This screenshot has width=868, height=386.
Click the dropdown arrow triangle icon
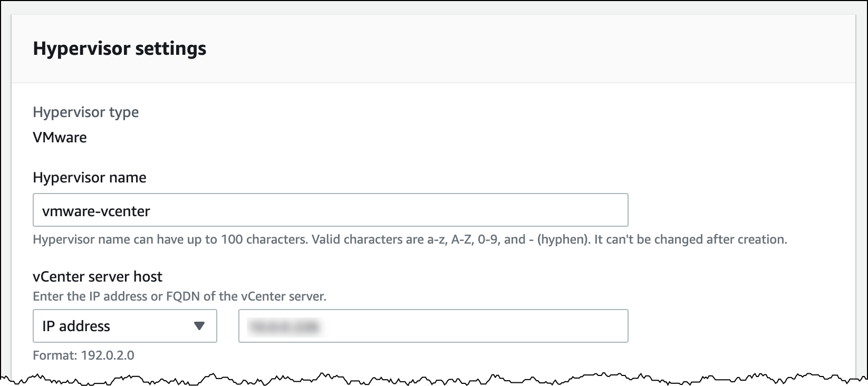(x=199, y=326)
